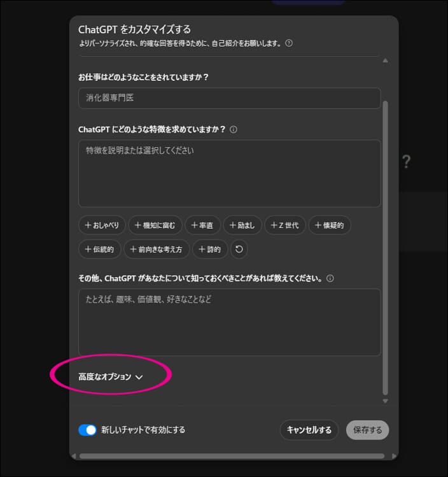Click the vertical scrollbar up arrow
This screenshot has width=448, height=477.
point(385,61)
